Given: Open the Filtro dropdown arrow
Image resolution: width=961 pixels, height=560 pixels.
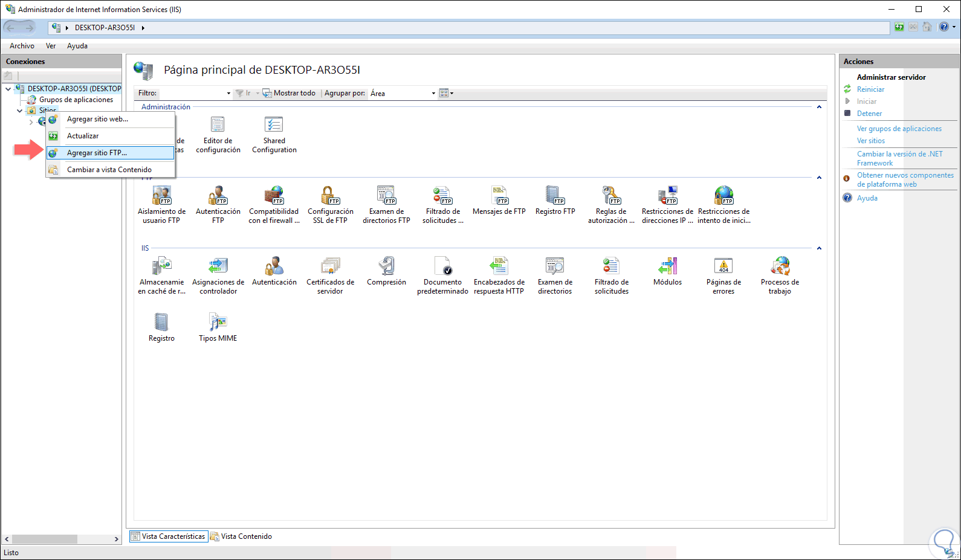Looking at the screenshot, I should (x=228, y=93).
